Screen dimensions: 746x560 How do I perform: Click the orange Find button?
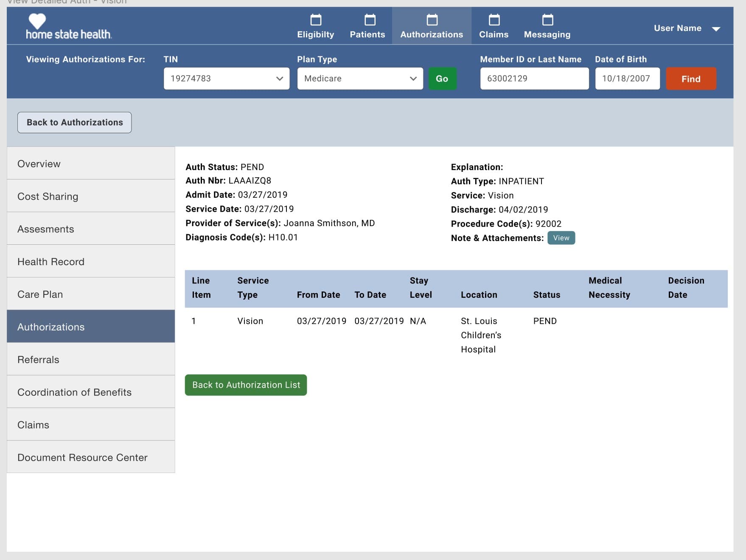click(x=691, y=78)
